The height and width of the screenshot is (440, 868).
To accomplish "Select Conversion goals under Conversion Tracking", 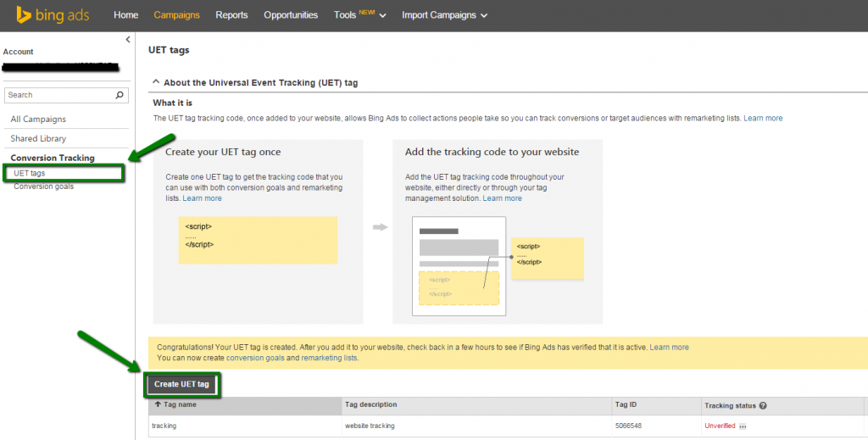I will [x=43, y=187].
